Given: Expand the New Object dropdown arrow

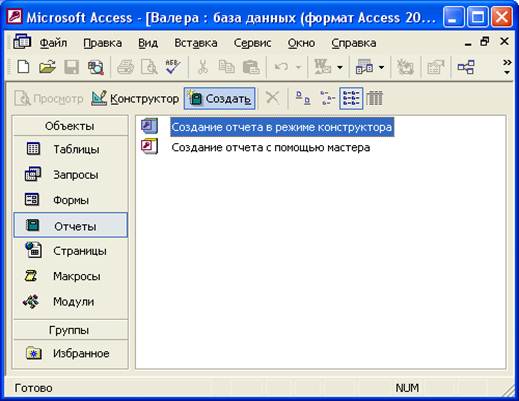Looking at the screenshot, I should 381,67.
